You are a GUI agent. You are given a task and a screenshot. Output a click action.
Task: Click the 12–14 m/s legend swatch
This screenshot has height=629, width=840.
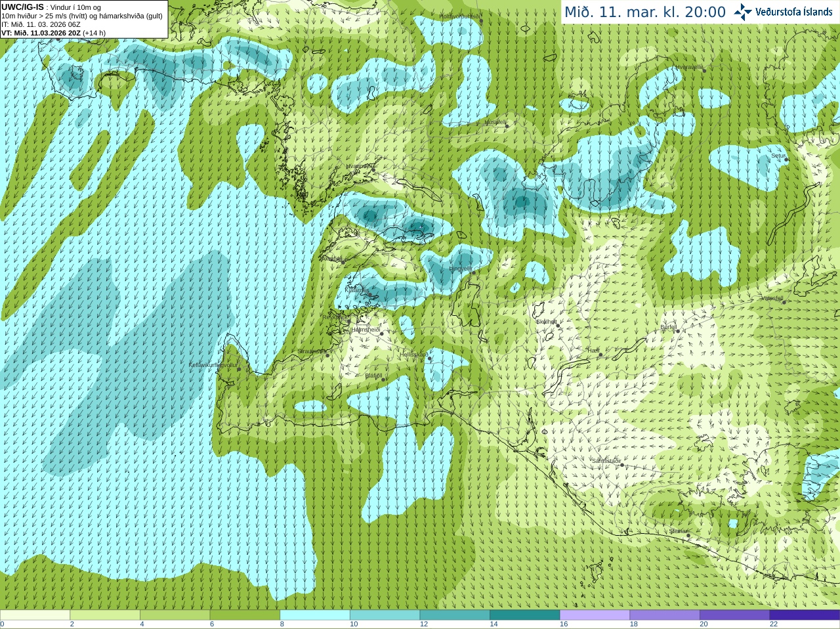(455, 615)
